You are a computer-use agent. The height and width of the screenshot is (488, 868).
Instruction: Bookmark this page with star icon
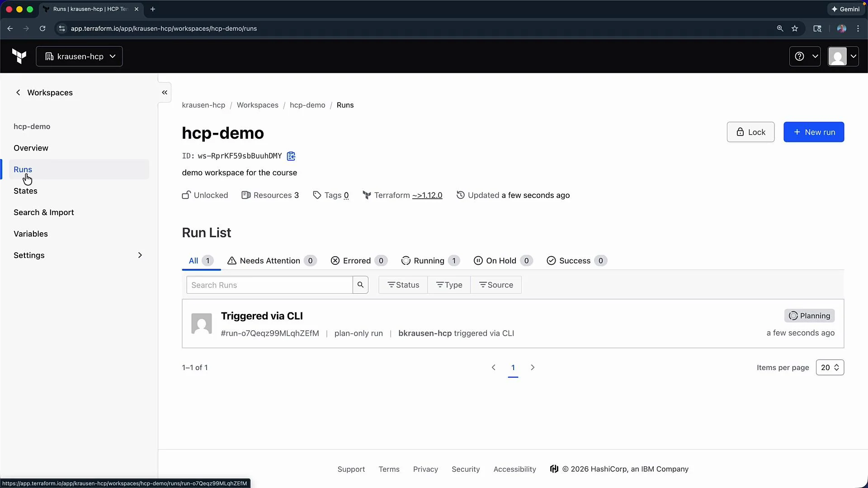pyautogui.click(x=795, y=28)
